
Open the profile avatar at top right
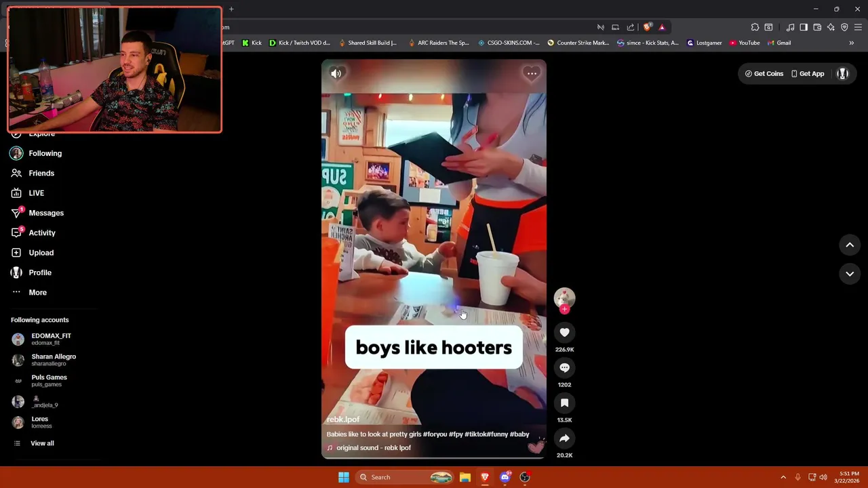pos(843,73)
